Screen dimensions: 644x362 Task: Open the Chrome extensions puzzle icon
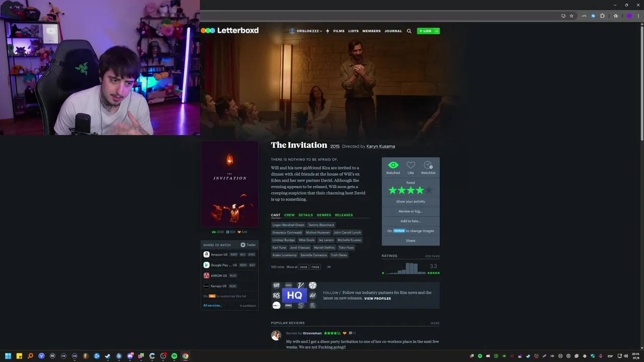(602, 16)
